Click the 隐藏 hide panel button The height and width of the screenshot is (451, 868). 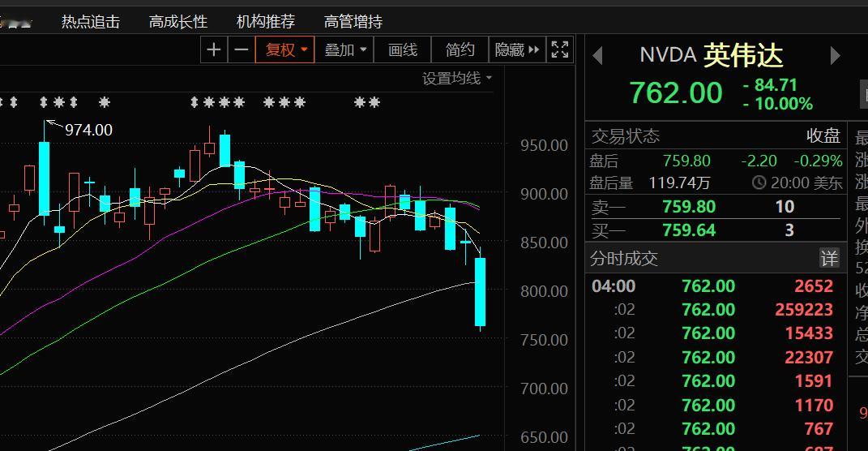coord(517,49)
